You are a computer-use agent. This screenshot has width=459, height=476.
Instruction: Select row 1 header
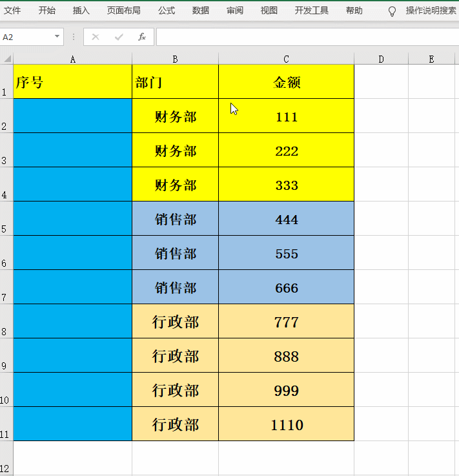point(6,81)
